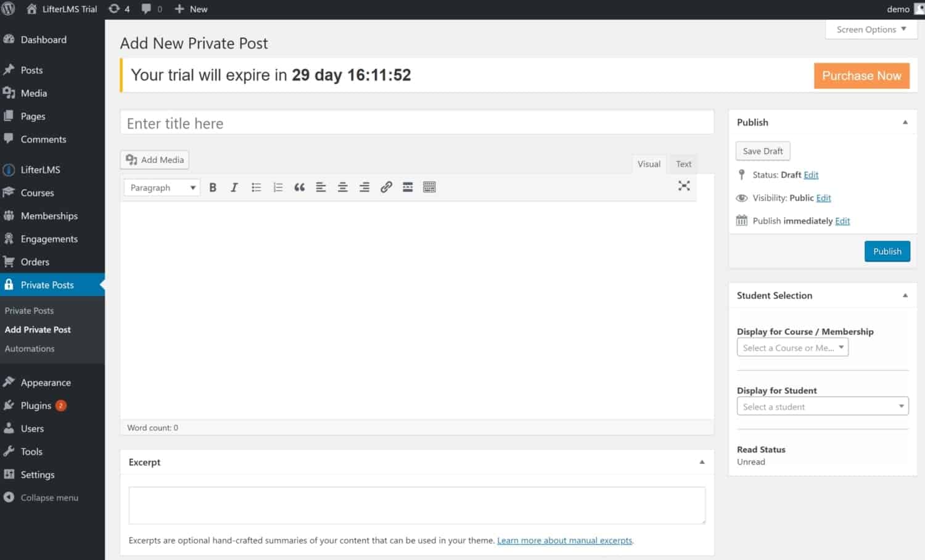Open Plugins in the sidebar
This screenshot has width=925, height=560.
52,406
